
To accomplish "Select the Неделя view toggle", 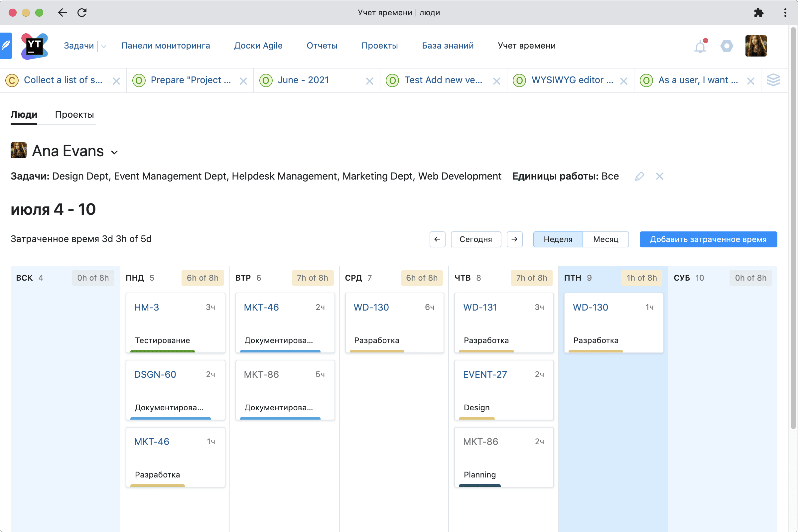I will (x=557, y=239).
